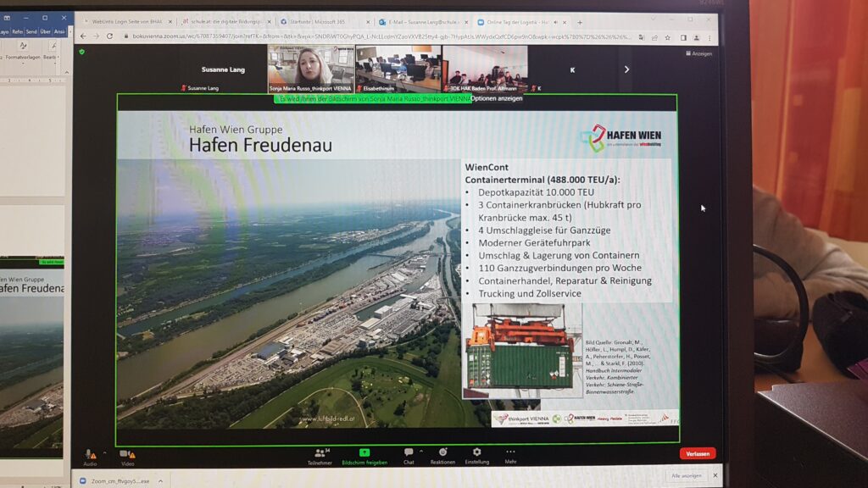Screen dimensions: 868x488
Task: Select the Susanne Lang participant tile
Action: [223, 69]
